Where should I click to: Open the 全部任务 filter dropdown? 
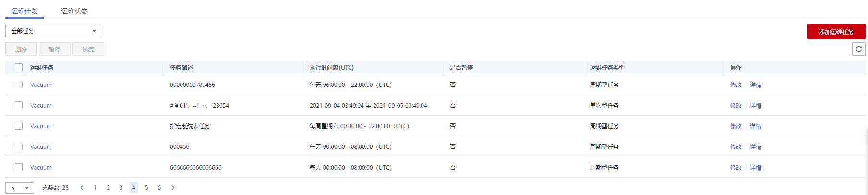tap(53, 31)
